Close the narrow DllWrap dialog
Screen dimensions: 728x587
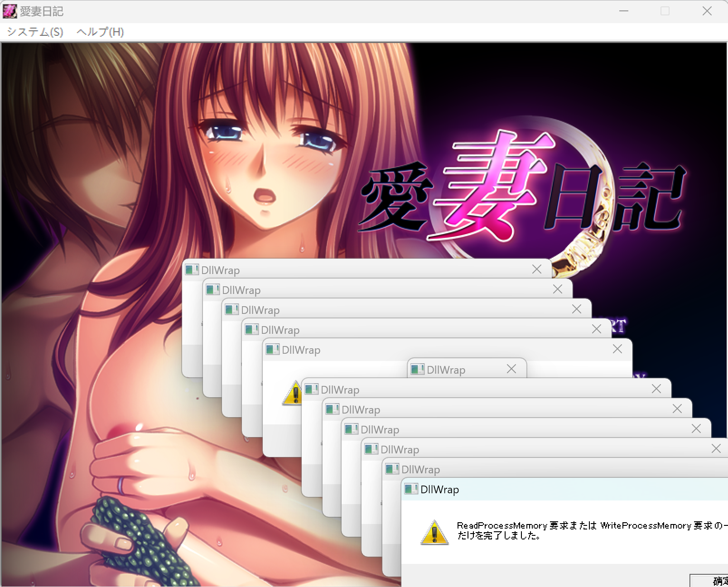[x=511, y=369]
